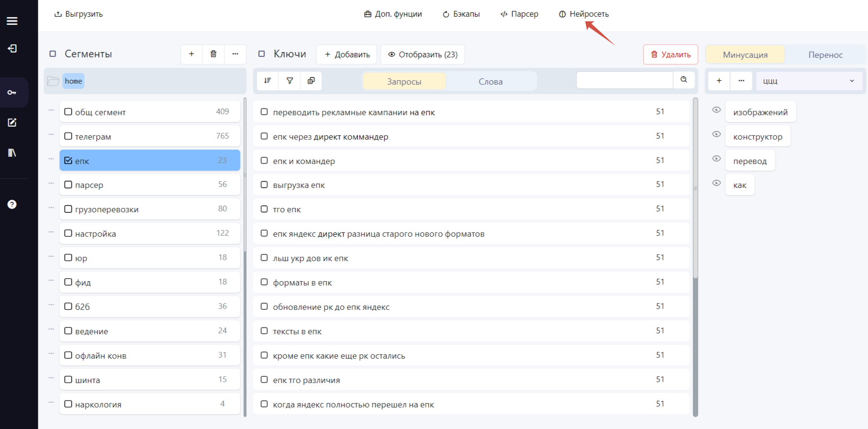The width and height of the screenshot is (868, 429).
Task: Click the Отобразить (23) button
Action: click(423, 55)
